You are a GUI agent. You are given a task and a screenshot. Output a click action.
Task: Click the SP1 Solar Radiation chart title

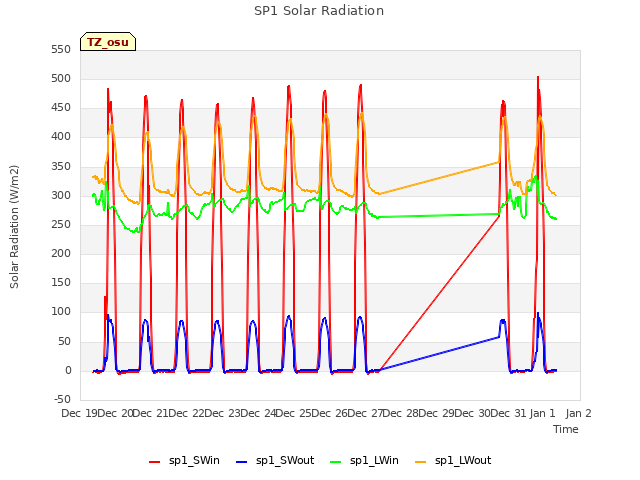pyautogui.click(x=319, y=11)
